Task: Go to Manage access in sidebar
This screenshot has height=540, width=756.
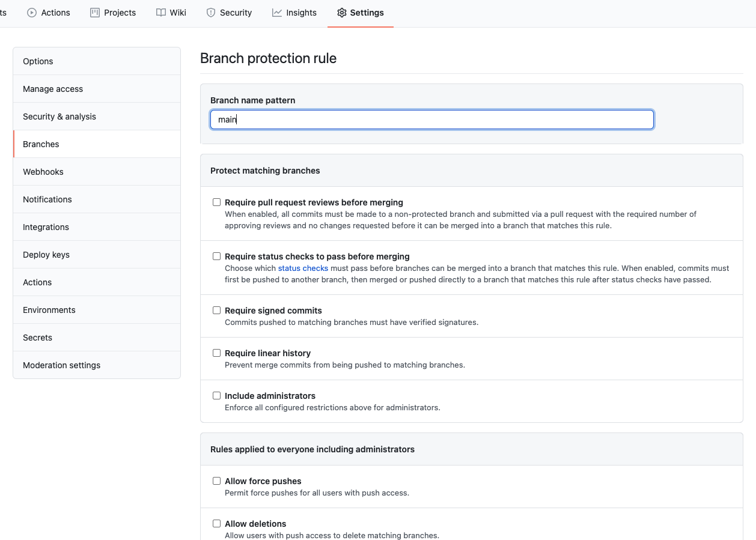Action: pyautogui.click(x=53, y=89)
